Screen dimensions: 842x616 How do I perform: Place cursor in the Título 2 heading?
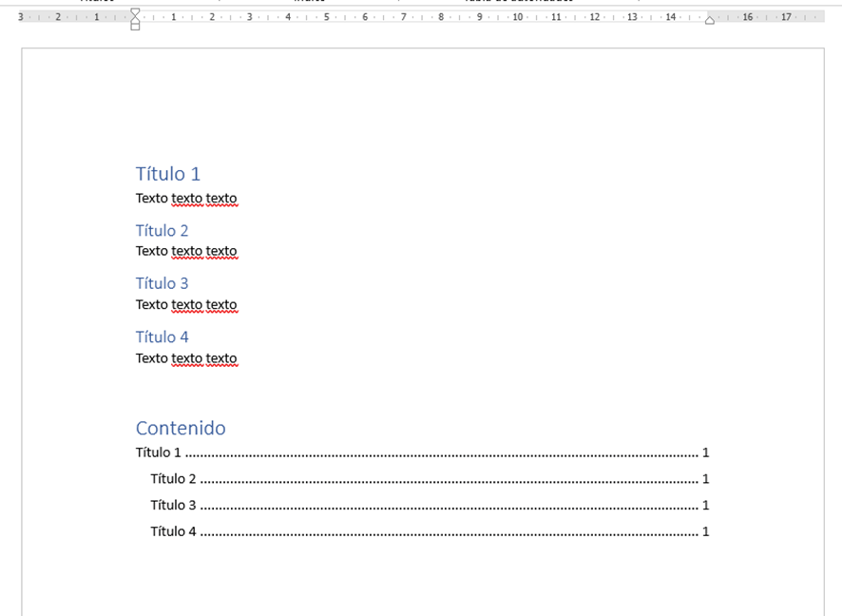(x=162, y=231)
